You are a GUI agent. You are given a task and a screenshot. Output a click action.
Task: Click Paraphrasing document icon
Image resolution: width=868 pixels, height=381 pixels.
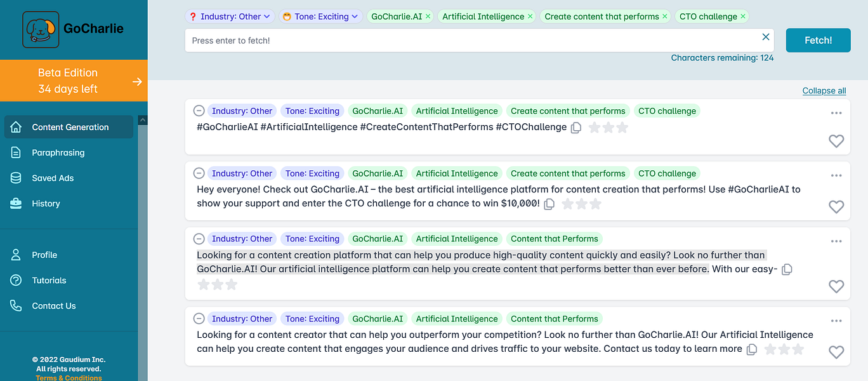[x=16, y=152]
